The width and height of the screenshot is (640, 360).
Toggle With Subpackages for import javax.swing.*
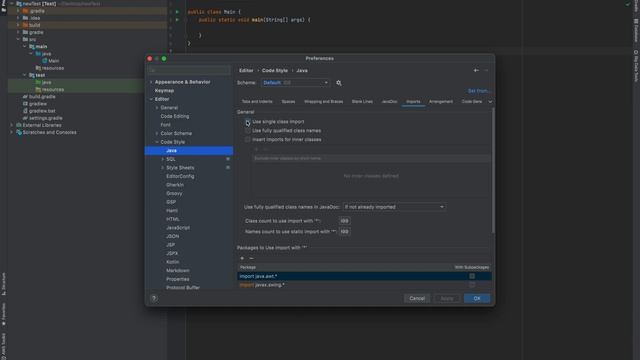point(472,285)
